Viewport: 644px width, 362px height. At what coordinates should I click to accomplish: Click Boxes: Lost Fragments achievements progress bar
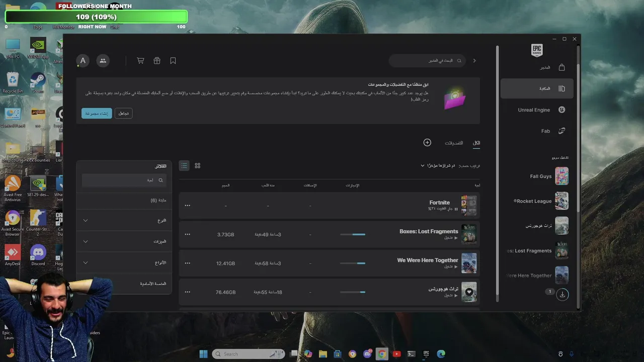pos(353,234)
